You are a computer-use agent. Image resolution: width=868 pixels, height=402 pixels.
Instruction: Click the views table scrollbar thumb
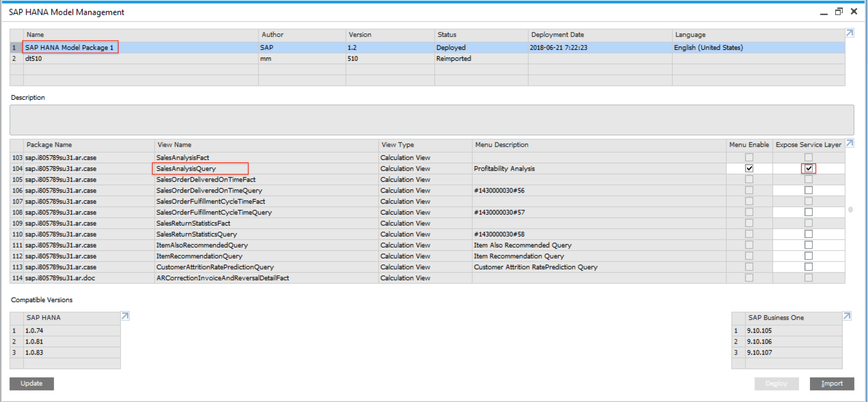pyautogui.click(x=850, y=210)
